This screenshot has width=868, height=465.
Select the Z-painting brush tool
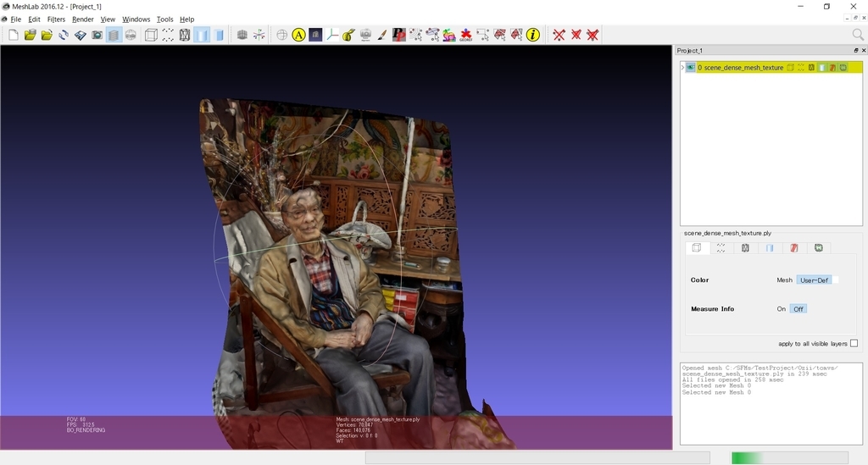pyautogui.click(x=382, y=35)
